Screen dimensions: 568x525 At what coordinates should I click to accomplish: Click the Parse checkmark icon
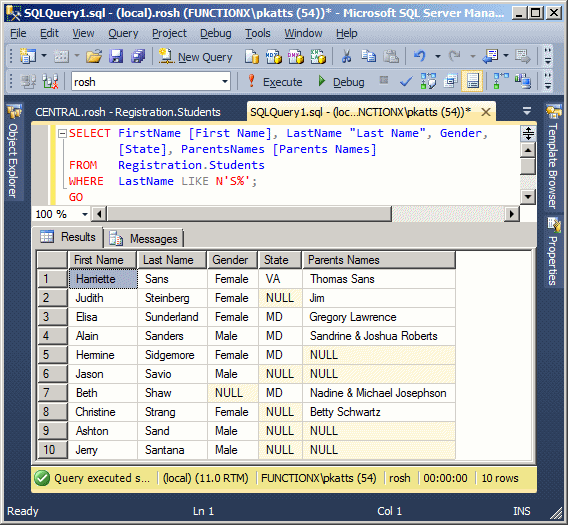point(406,82)
